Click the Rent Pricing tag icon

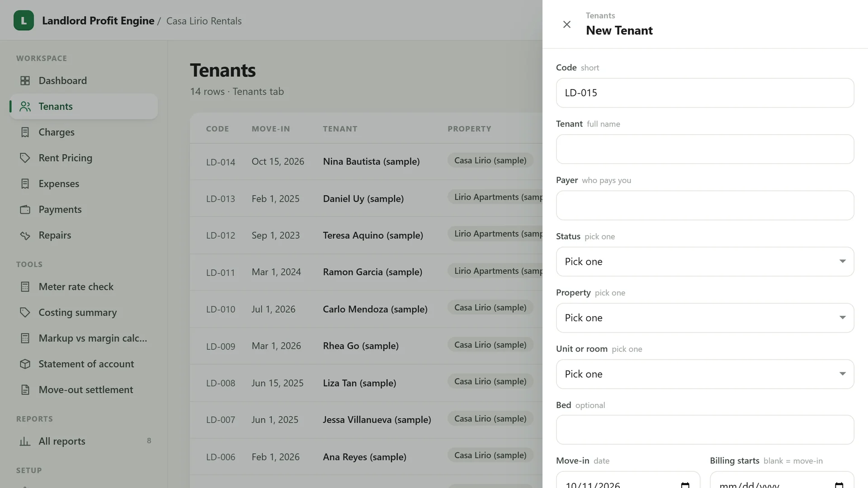25,158
